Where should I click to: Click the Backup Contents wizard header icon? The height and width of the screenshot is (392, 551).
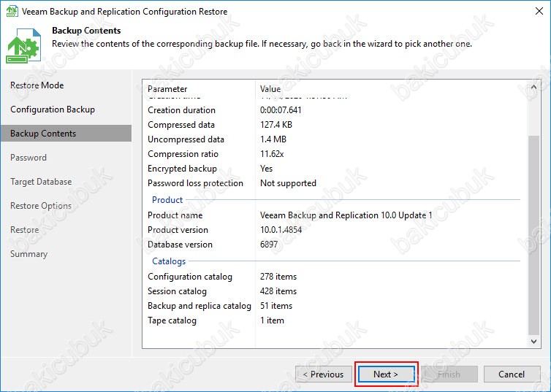(23, 45)
